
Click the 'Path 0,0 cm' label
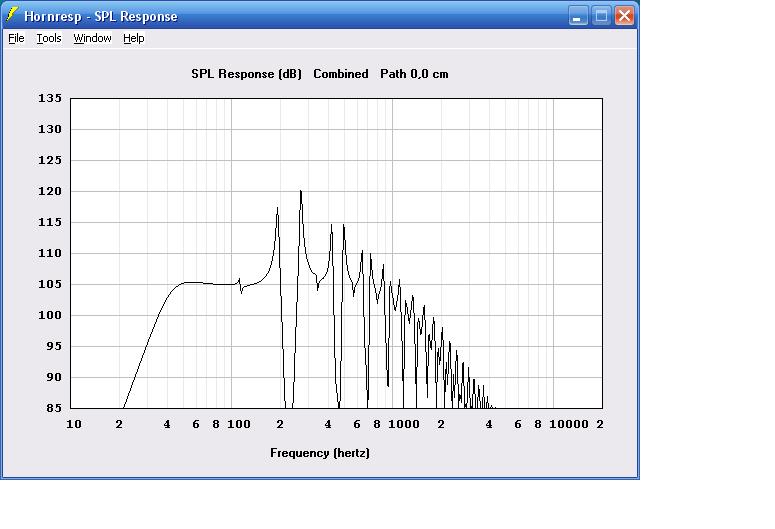click(414, 74)
